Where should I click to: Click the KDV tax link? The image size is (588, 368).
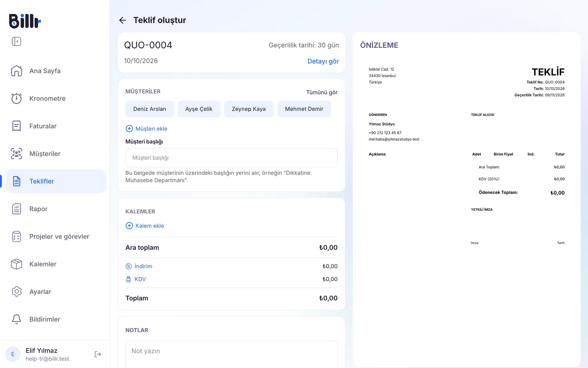[140, 279]
